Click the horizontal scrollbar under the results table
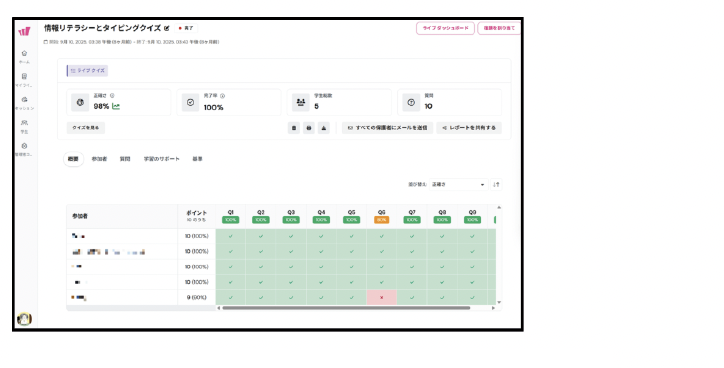724x368 pixels. [x=346, y=308]
